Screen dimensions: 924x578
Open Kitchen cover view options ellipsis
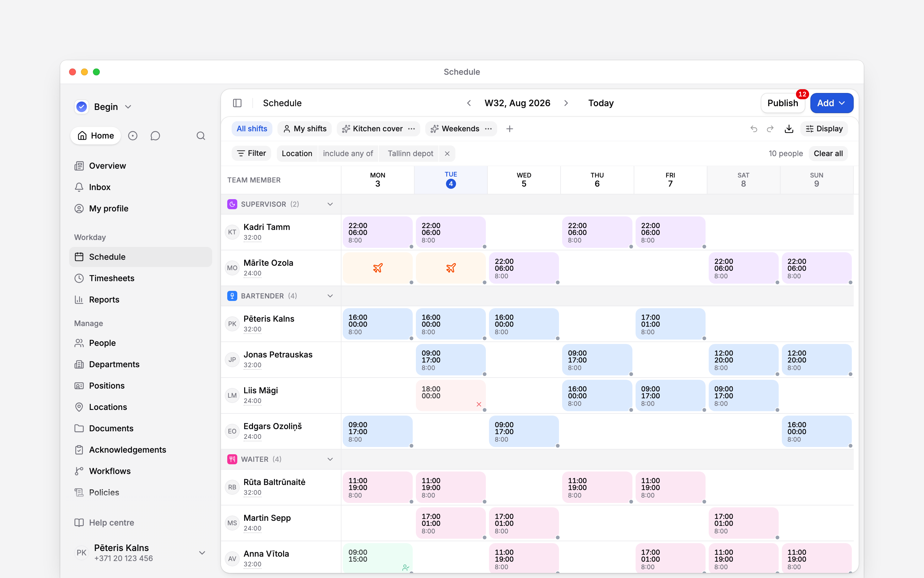(411, 129)
